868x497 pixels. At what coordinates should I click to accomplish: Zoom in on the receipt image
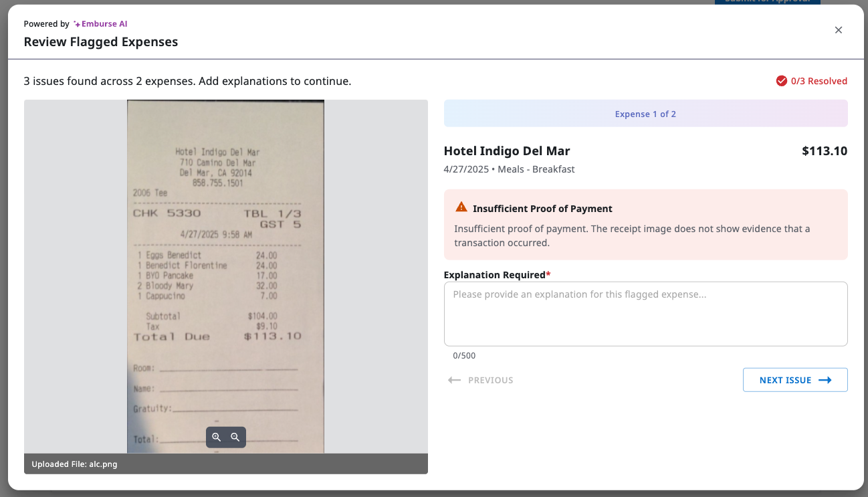[x=217, y=437]
